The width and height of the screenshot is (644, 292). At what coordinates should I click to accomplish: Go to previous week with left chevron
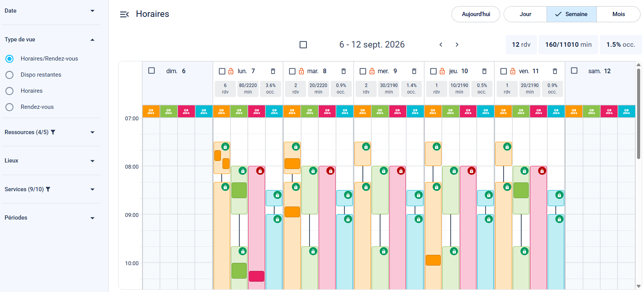click(441, 44)
